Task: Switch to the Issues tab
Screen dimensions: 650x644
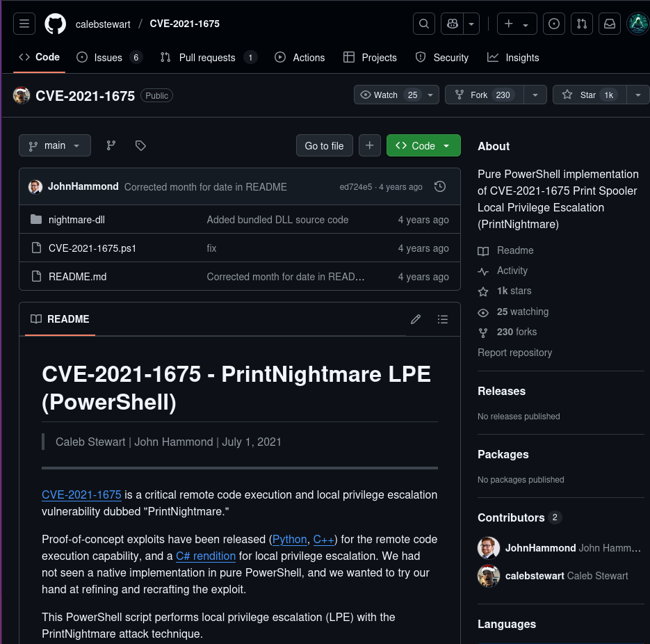Action: pyautogui.click(x=109, y=57)
